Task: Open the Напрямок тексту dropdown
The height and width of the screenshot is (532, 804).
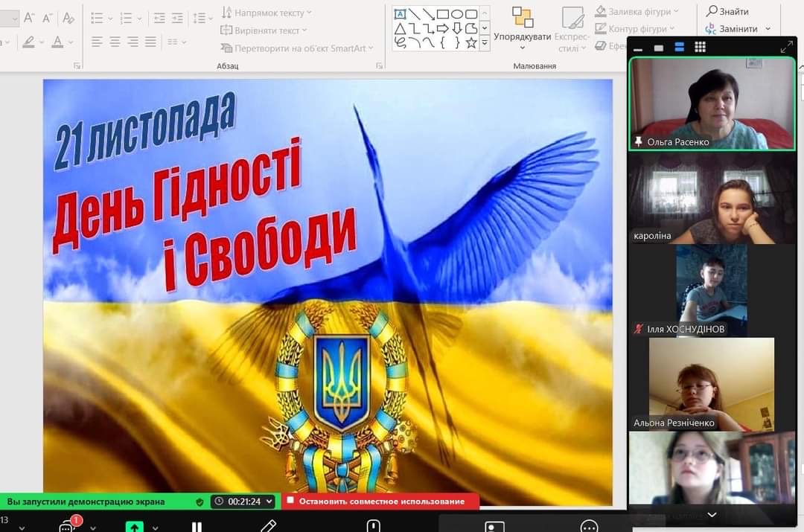Action: point(267,13)
